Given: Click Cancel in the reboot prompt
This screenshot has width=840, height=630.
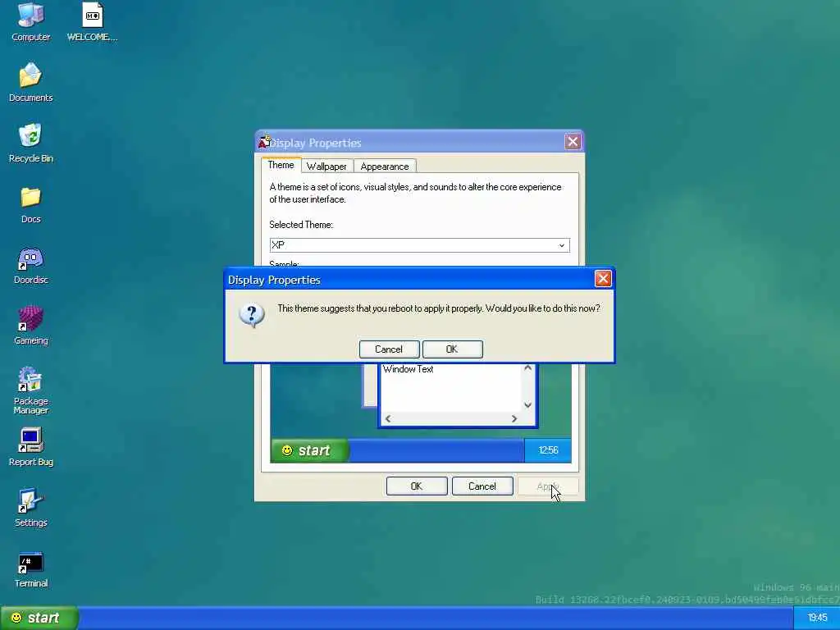Looking at the screenshot, I should tap(389, 349).
